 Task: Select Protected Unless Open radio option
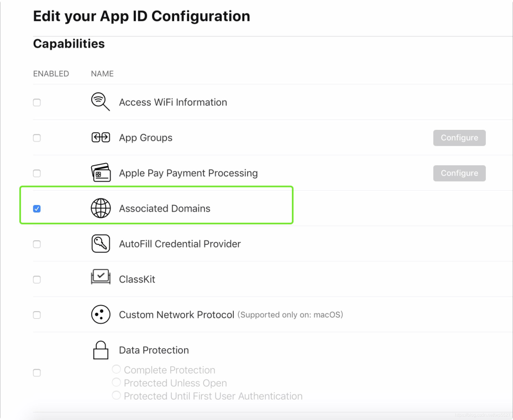[x=116, y=382]
